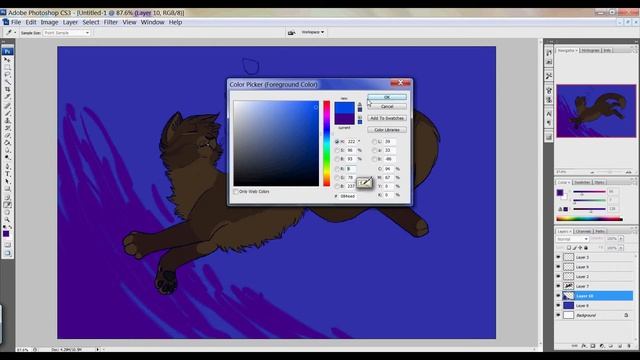Hide Layer 3 with its eye icon
Image resolution: width=640 pixels, height=360 pixels.
pos(558,257)
